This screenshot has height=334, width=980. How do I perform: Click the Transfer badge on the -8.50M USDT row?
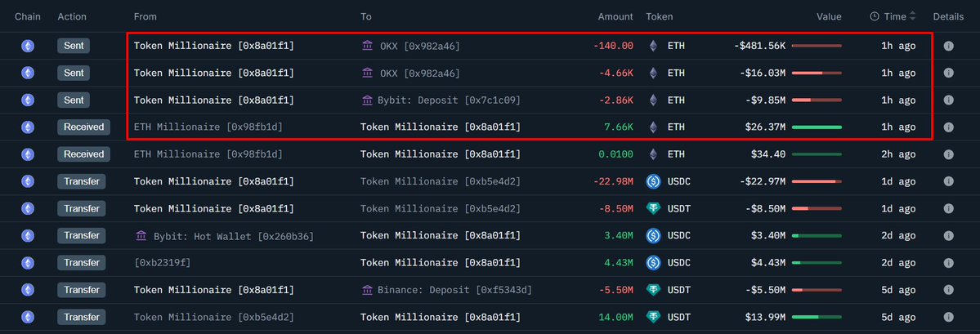[82, 208]
